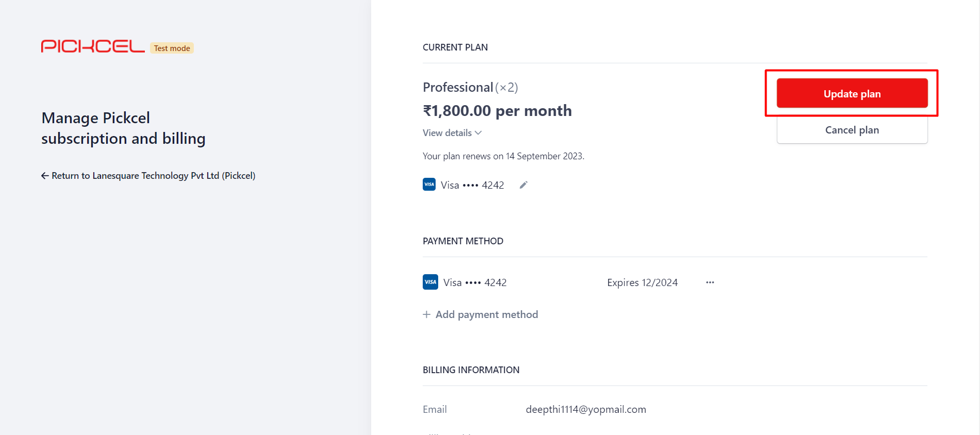This screenshot has height=435, width=980.
Task: Click the pencil edit icon beside Visa 4242
Action: (523, 185)
